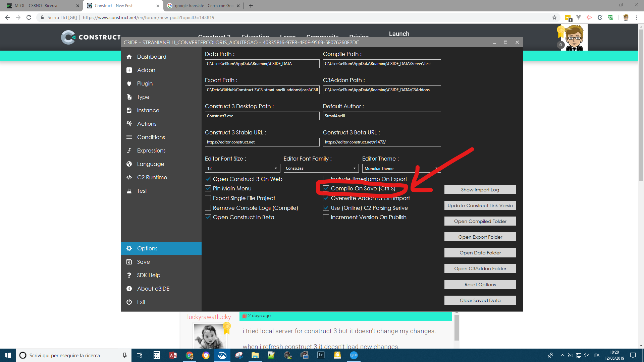Enable Export Single File Project

(208, 198)
